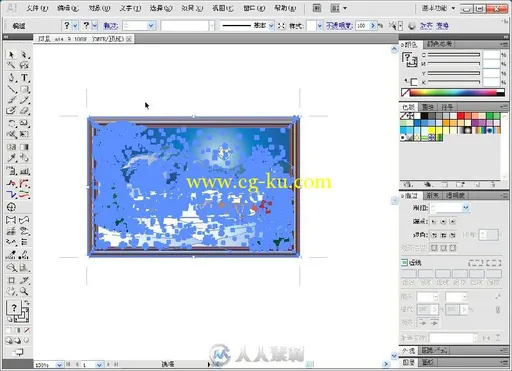Viewport: 512px width, 371px height.
Task: Select the Pencil tool
Action: [24, 100]
